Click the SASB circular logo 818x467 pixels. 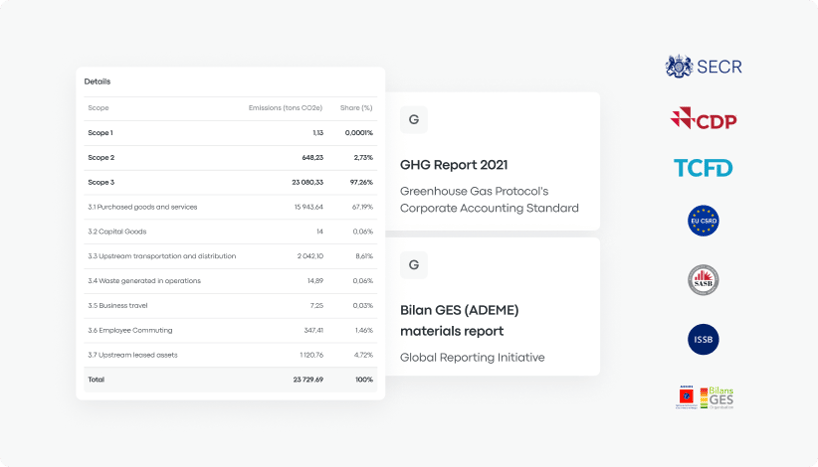click(703, 280)
